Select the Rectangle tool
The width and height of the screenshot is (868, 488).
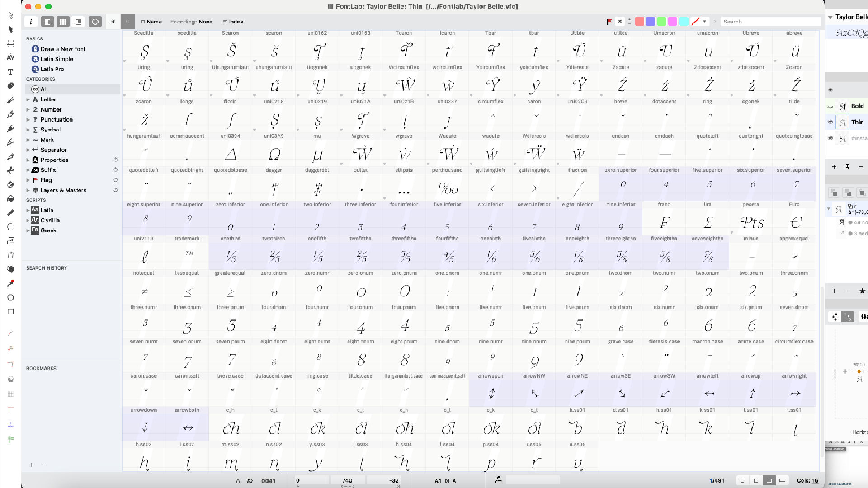click(x=10, y=312)
